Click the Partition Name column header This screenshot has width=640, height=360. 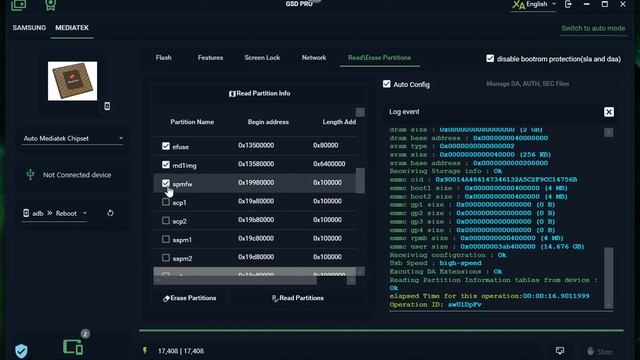click(x=192, y=122)
